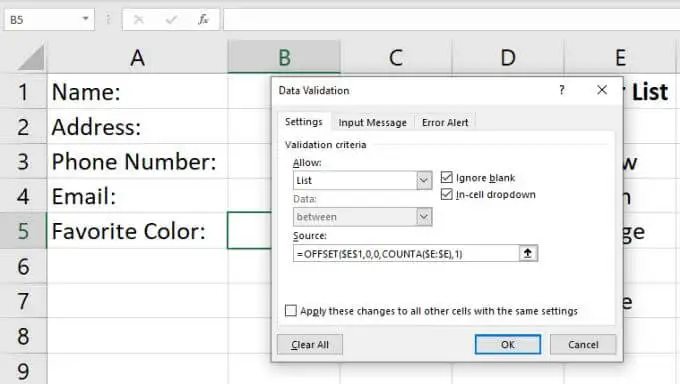Switch to the Input Message tab
This screenshot has height=384, width=680.
[373, 123]
